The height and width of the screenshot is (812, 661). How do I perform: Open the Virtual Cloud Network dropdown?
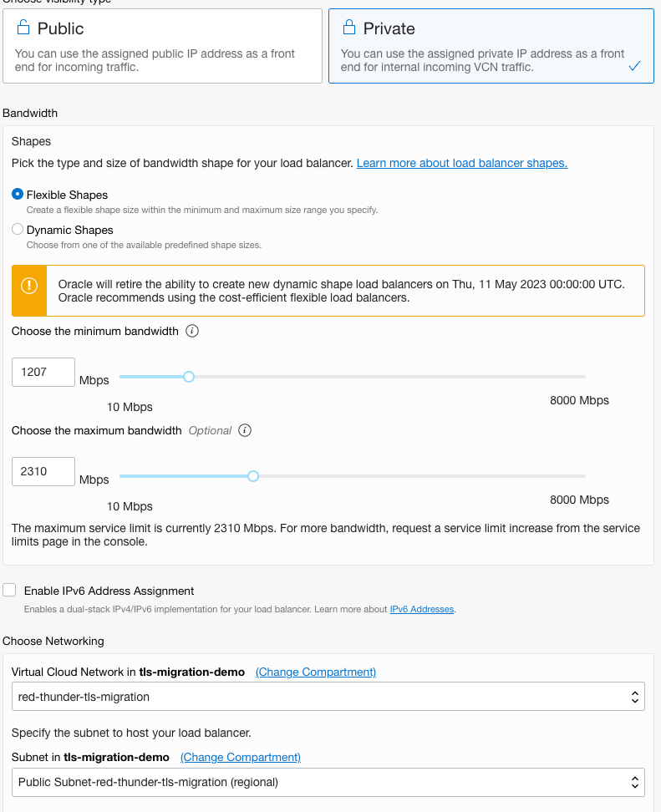tap(328, 696)
